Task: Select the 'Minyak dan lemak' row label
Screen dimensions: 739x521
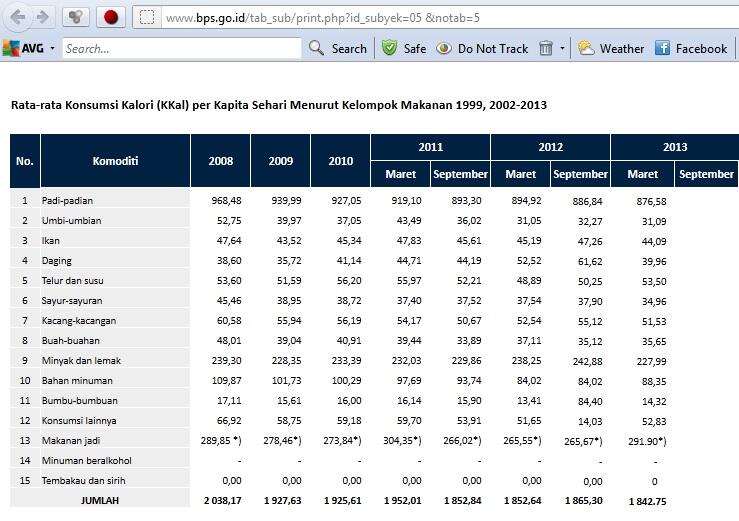Action: [81, 360]
